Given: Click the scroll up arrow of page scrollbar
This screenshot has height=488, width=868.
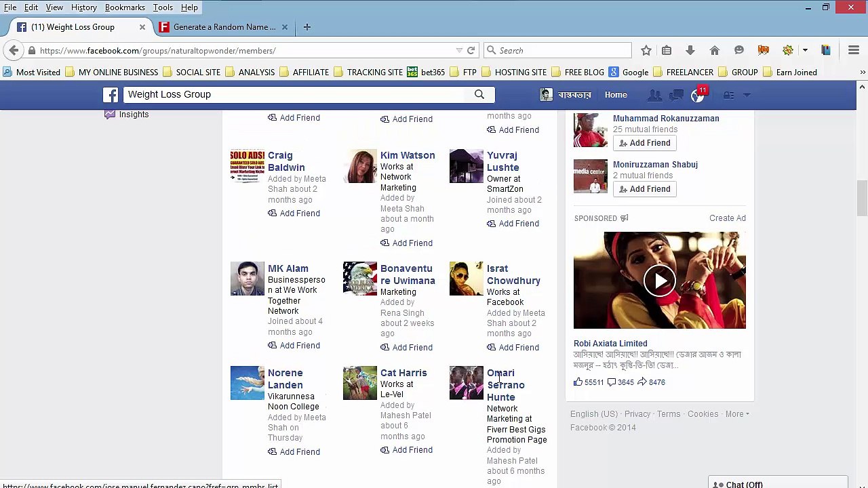Looking at the screenshot, I should click(x=862, y=87).
